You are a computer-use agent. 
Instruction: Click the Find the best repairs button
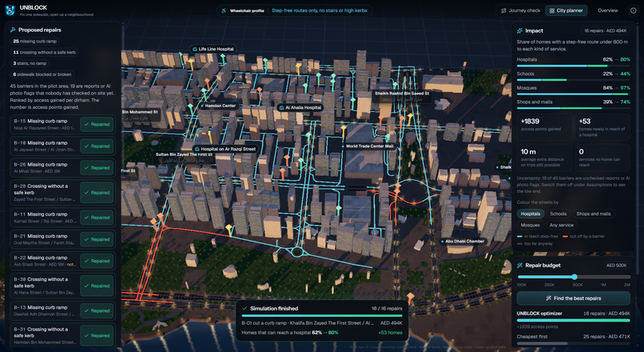point(574,298)
